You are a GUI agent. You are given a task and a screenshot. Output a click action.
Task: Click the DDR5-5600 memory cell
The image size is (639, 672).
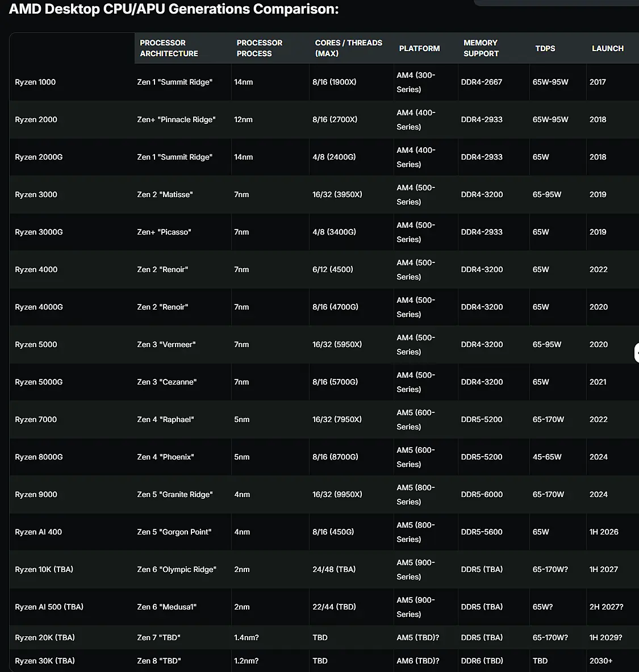482,532
